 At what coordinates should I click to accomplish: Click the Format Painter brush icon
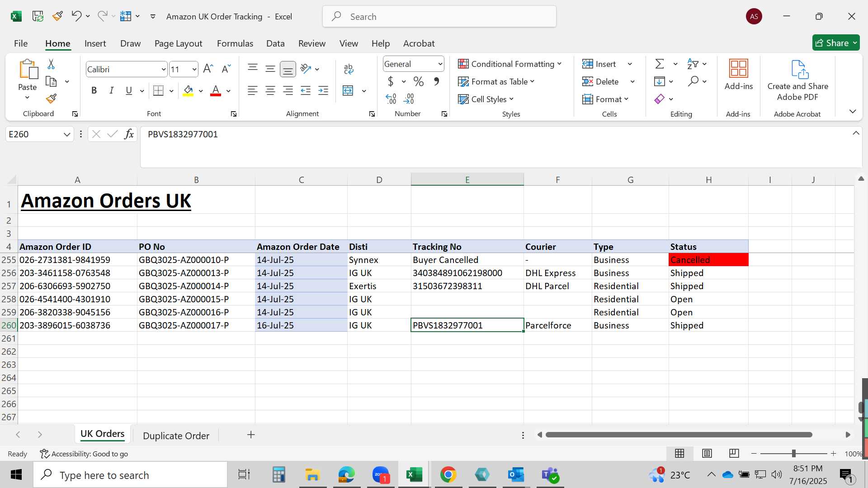tap(51, 99)
